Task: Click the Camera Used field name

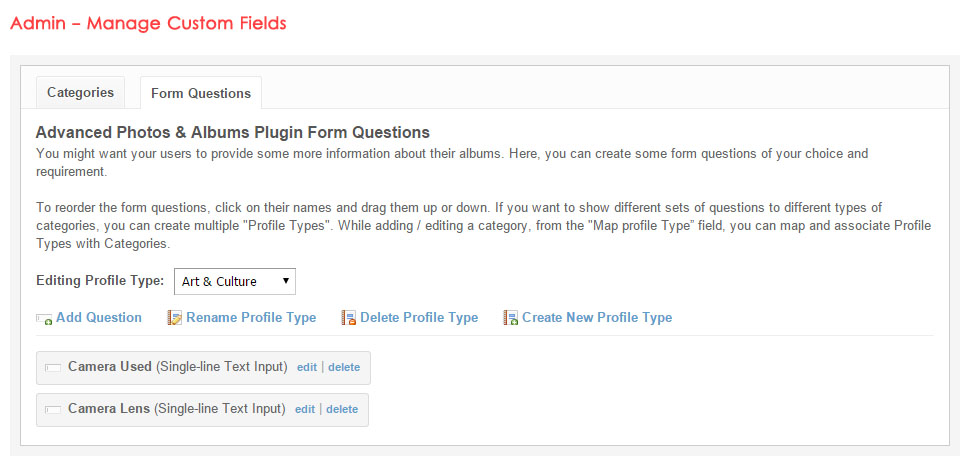Action: (110, 367)
